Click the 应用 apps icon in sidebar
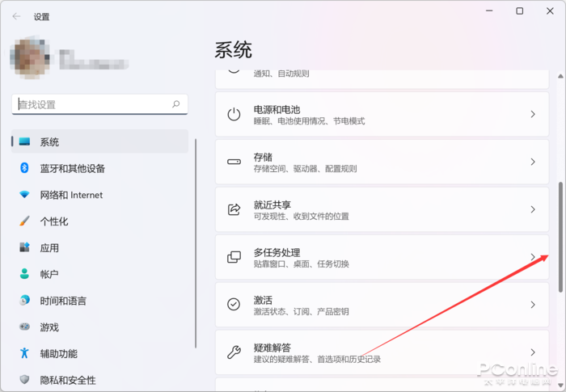 coord(24,247)
